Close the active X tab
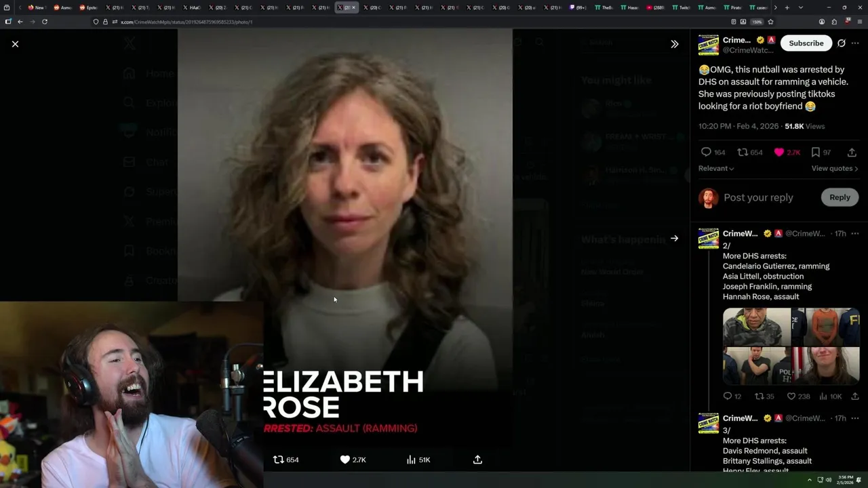 (353, 7)
